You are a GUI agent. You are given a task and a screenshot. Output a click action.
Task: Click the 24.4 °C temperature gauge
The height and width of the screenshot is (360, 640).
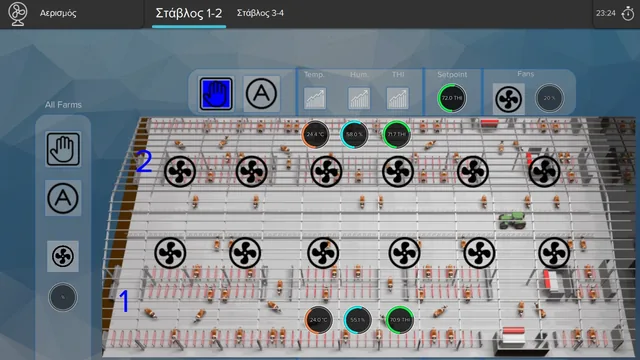pyautogui.click(x=316, y=134)
